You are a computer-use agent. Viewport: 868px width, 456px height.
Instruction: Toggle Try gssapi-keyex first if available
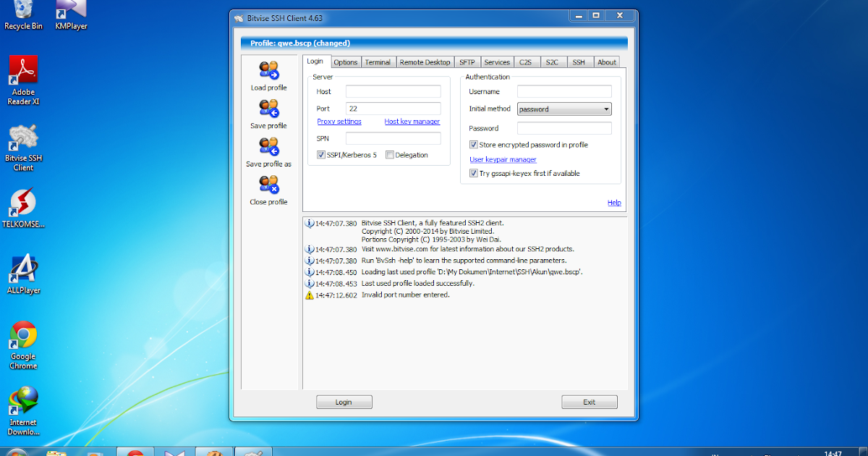pos(474,174)
